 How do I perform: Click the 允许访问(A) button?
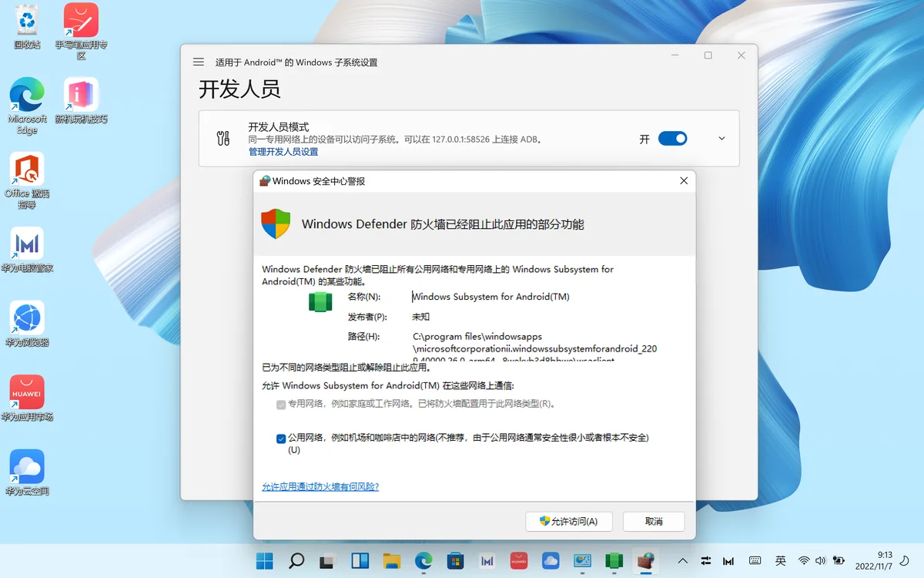[569, 521]
